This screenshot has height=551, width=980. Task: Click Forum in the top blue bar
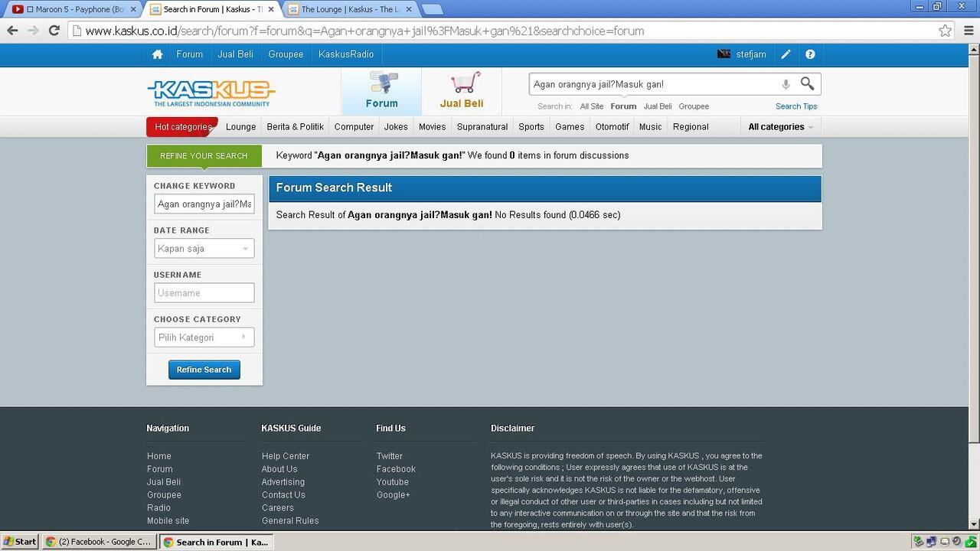[x=190, y=54]
